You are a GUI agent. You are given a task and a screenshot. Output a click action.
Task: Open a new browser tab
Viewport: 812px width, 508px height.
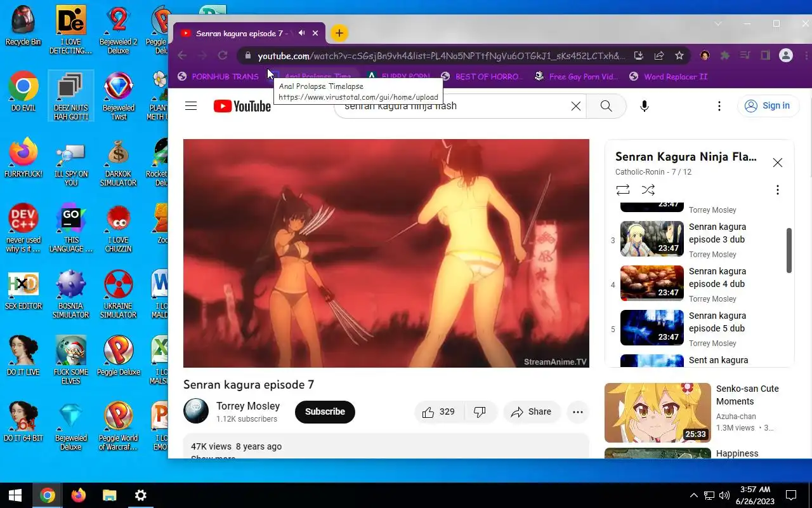[x=339, y=33]
